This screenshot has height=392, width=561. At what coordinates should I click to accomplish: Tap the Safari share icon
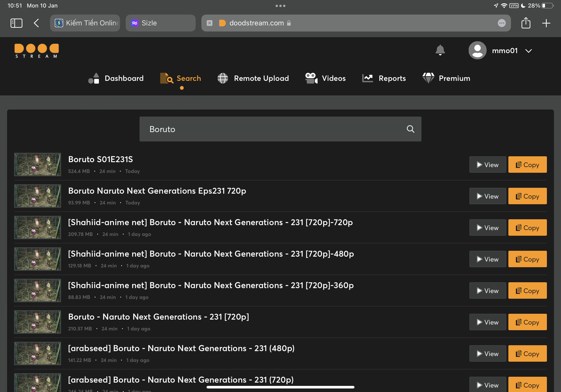point(526,23)
